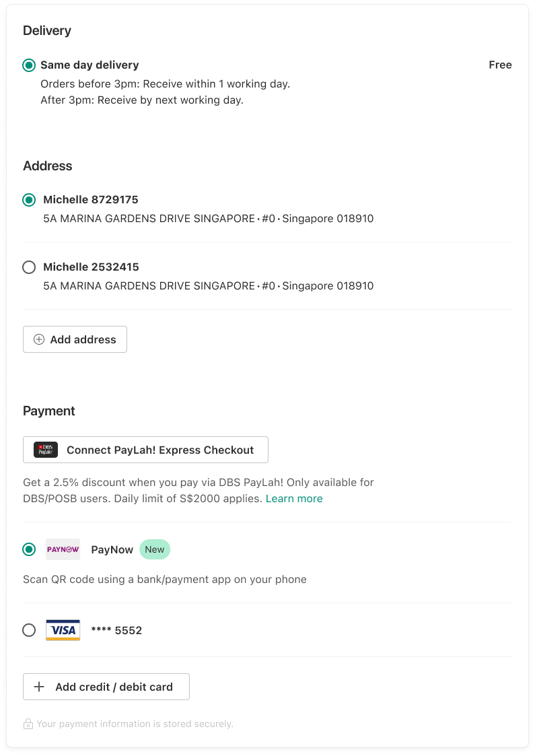
Task: Click the Free delivery price label
Action: pos(500,65)
